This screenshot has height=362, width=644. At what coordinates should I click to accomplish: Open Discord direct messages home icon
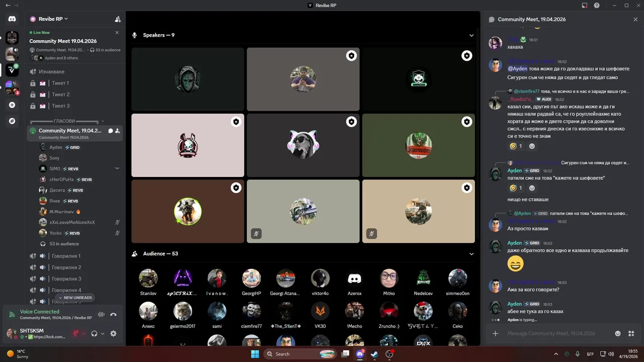click(x=12, y=19)
